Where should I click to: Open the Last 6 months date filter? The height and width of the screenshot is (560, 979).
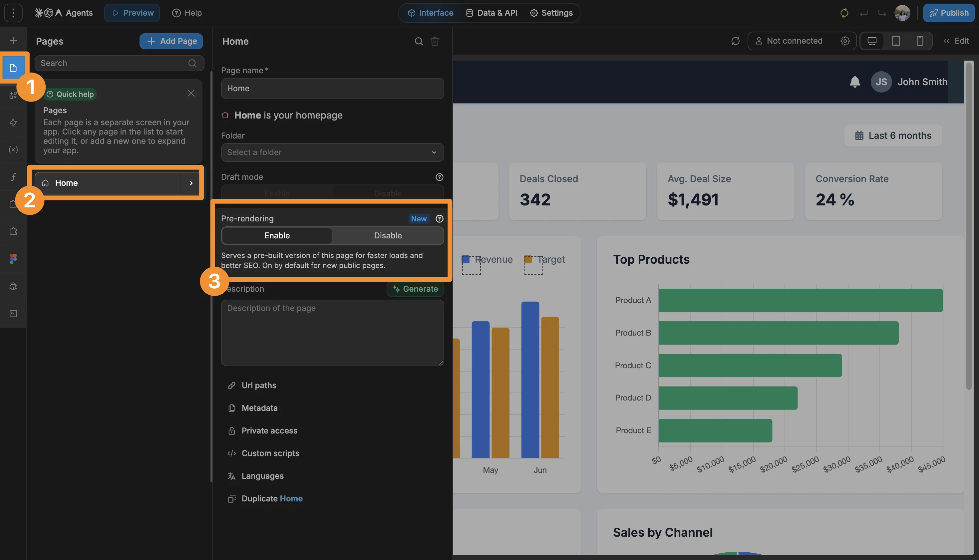pyautogui.click(x=893, y=136)
